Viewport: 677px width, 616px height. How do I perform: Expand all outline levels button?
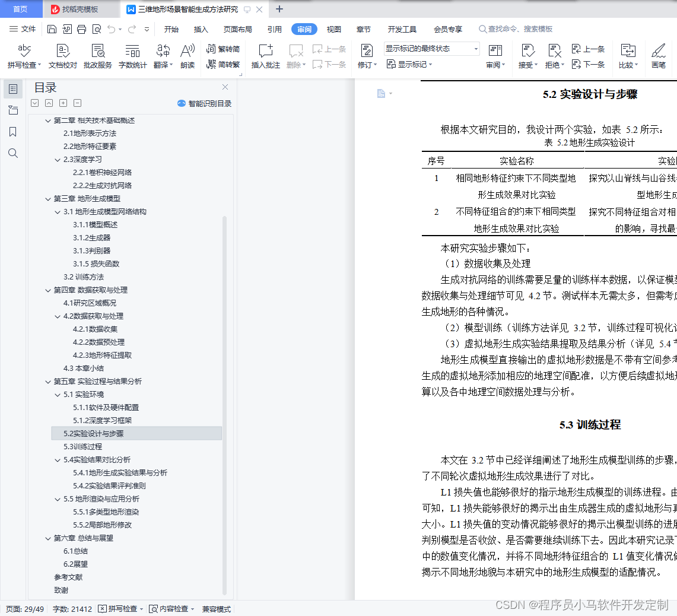[x=35, y=103]
